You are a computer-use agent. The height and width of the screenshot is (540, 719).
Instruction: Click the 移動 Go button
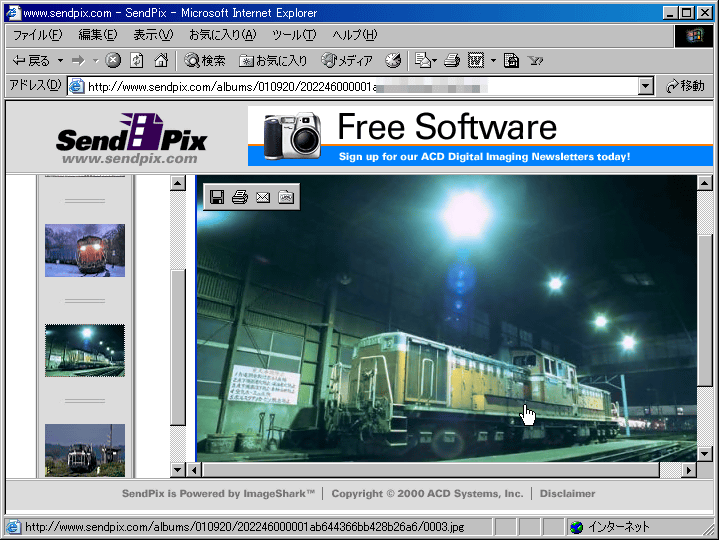click(685, 86)
